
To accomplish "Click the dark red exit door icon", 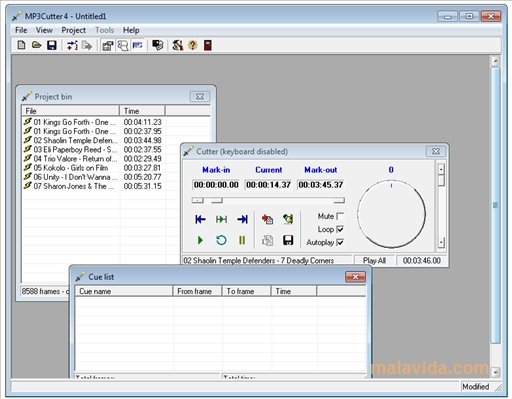I will (x=208, y=45).
